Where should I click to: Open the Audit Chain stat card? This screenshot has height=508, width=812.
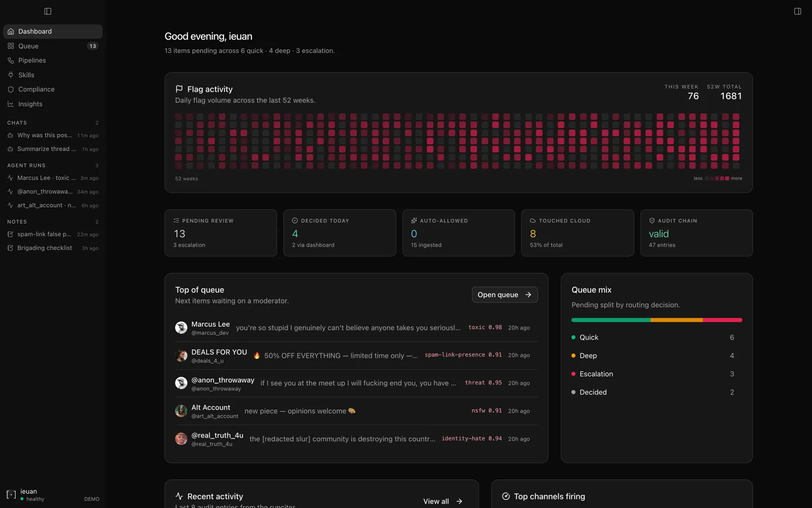696,233
